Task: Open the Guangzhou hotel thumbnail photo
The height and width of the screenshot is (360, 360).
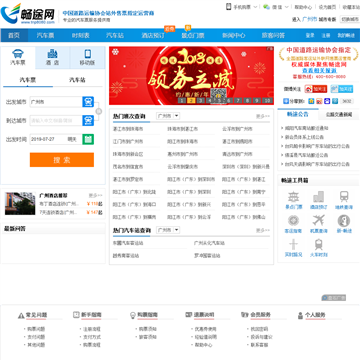Action: 20,203
